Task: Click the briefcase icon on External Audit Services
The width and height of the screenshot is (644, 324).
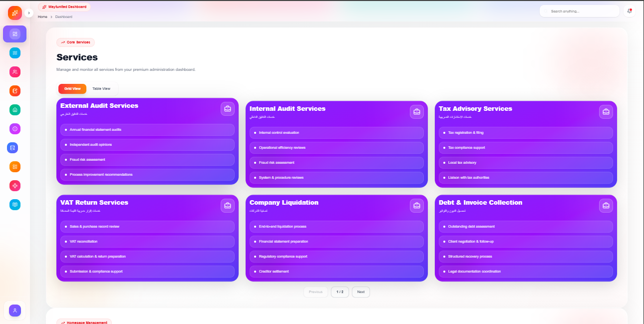Action: 227,108
